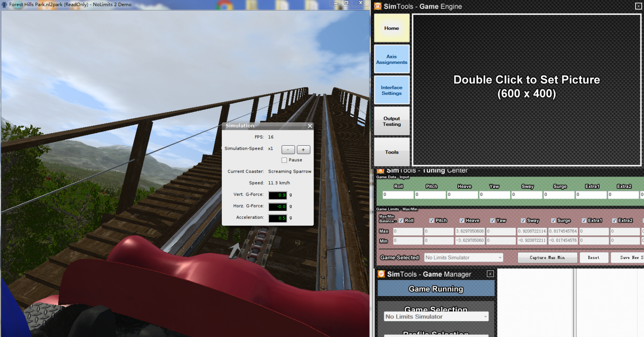Open the Home tab in Game Engine
Image resolution: width=644 pixels, height=337 pixels.
tap(392, 28)
